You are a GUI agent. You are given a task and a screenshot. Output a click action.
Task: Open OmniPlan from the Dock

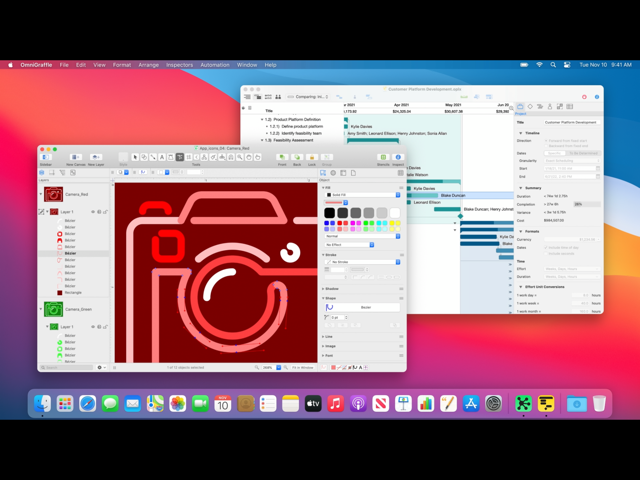pos(546,404)
